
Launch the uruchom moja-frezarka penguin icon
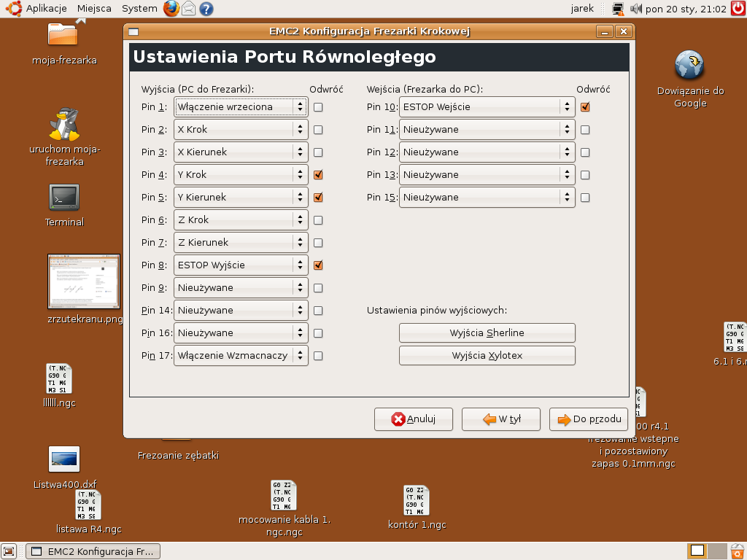pyautogui.click(x=64, y=124)
